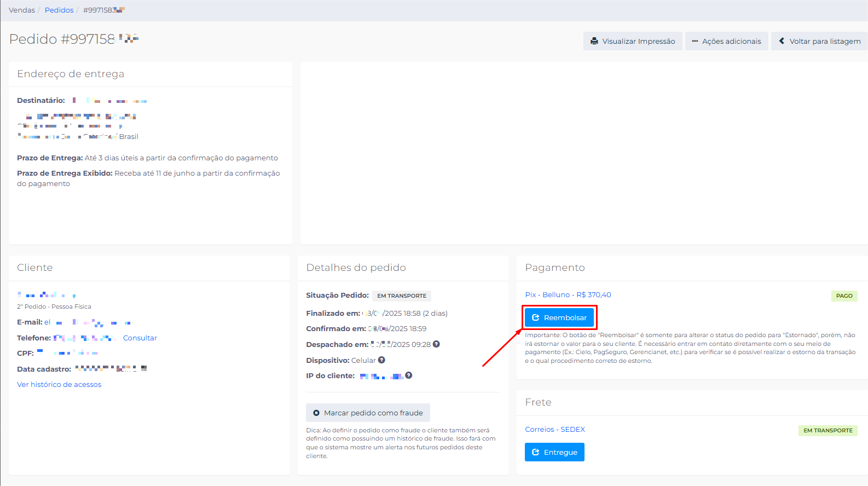Click the back chevron in Voltar para listagem
The width and height of the screenshot is (868, 486).
[782, 41]
